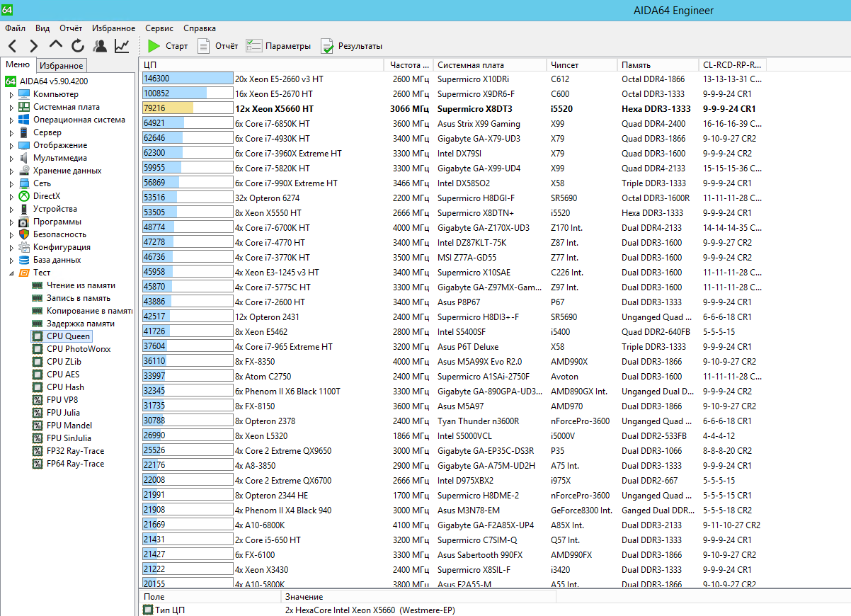Select the Operating System Windows icon

[x=25, y=120]
